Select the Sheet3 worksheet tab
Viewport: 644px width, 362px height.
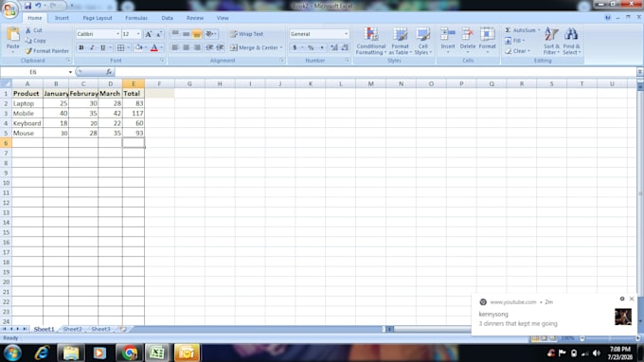100,329
